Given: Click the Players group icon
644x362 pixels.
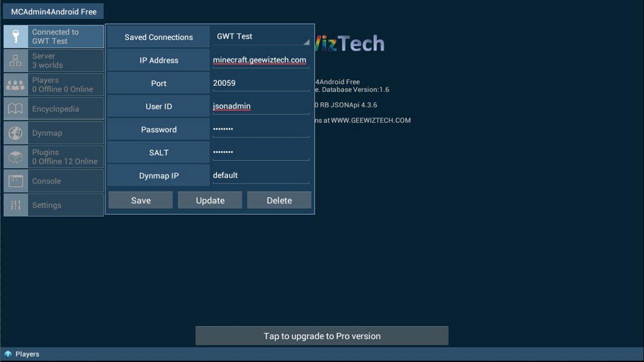Looking at the screenshot, I should tap(16, 85).
